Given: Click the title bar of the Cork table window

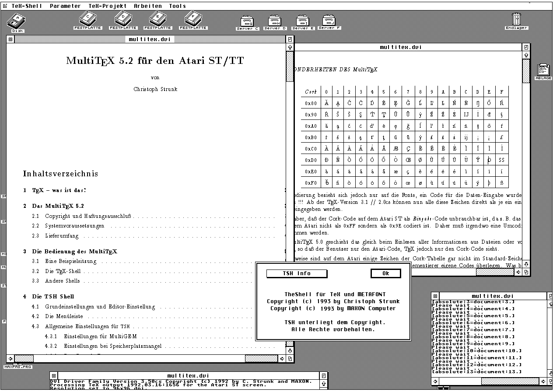Looking at the screenshot, I should (409, 47).
